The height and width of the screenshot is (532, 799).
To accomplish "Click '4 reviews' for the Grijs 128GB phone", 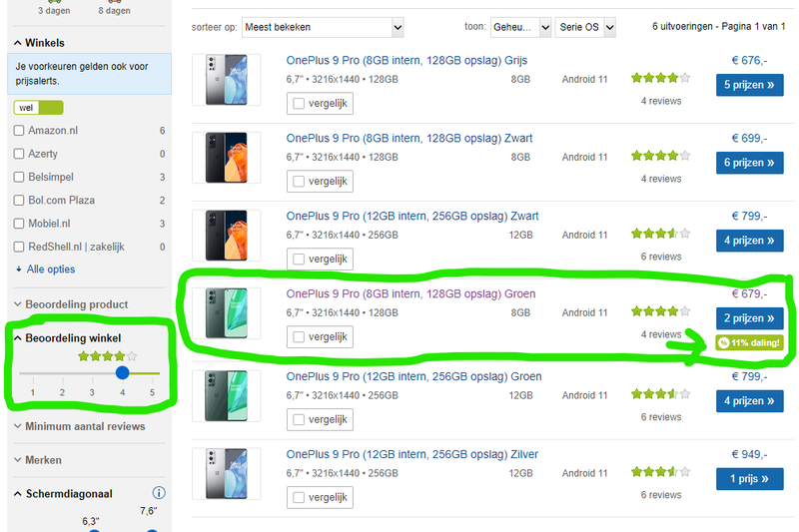I will (x=661, y=101).
